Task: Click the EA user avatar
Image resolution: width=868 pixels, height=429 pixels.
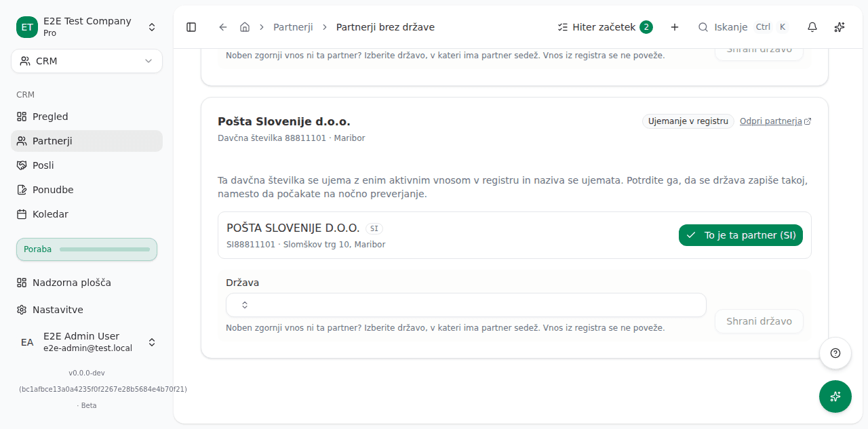Action: (27, 342)
